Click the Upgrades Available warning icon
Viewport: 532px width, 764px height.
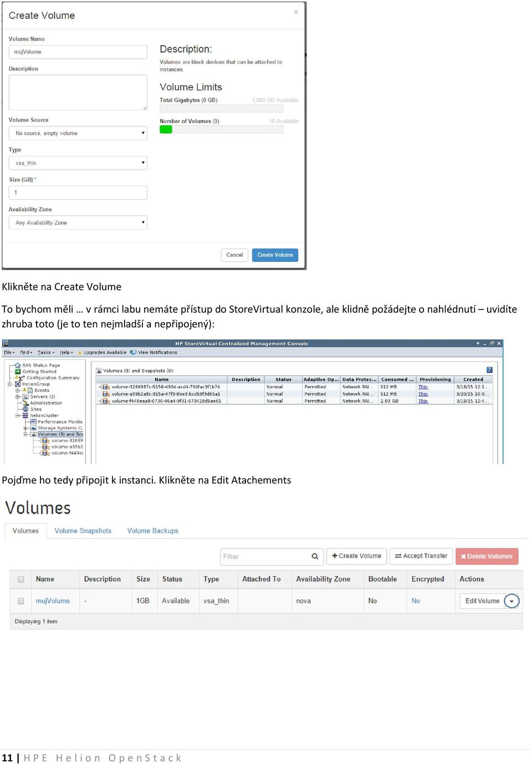80,353
